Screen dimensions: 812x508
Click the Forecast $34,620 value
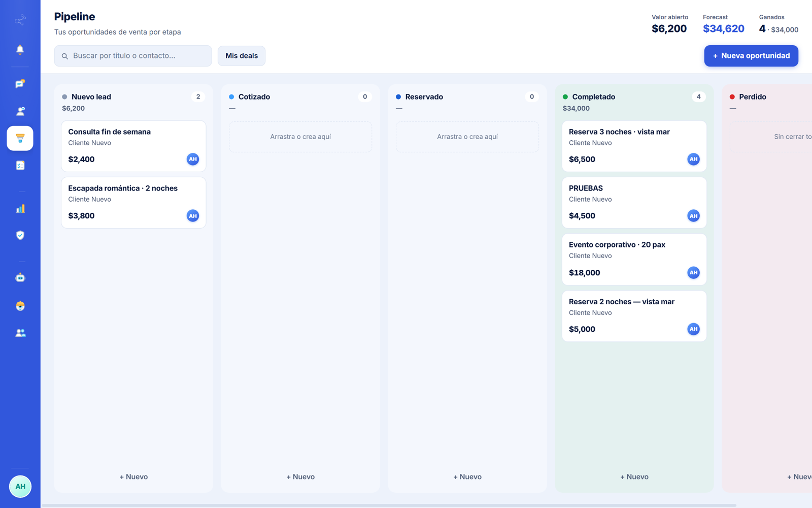(724, 29)
